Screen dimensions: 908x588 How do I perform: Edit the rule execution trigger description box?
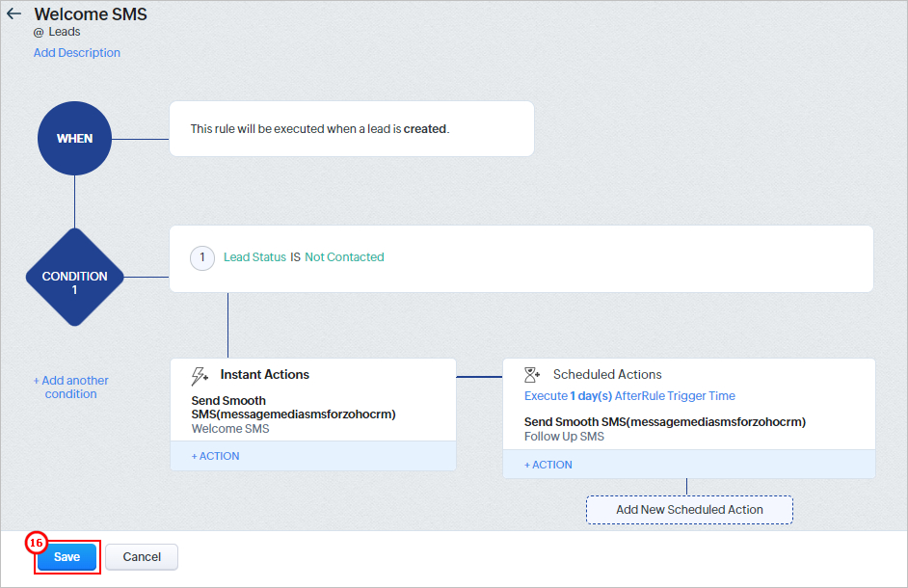click(x=352, y=128)
